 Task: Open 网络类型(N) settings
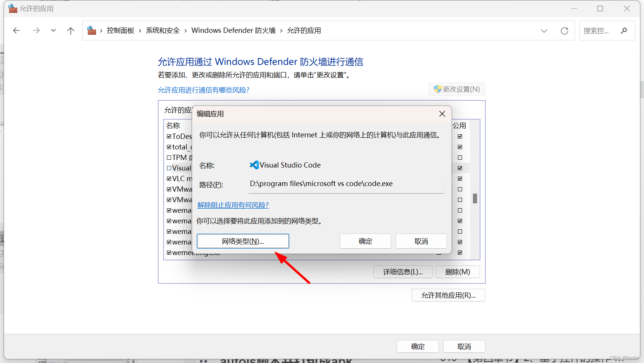point(243,241)
